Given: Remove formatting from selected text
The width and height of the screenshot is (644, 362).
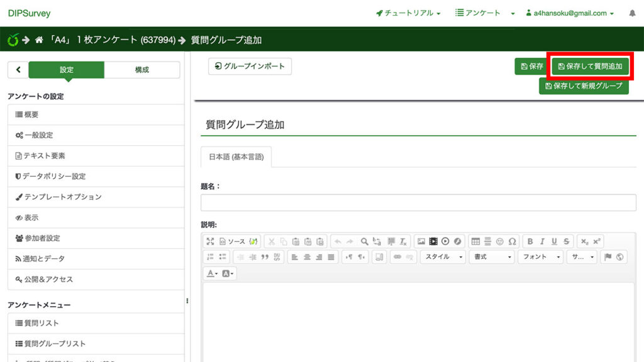Looking at the screenshot, I should (403, 241).
